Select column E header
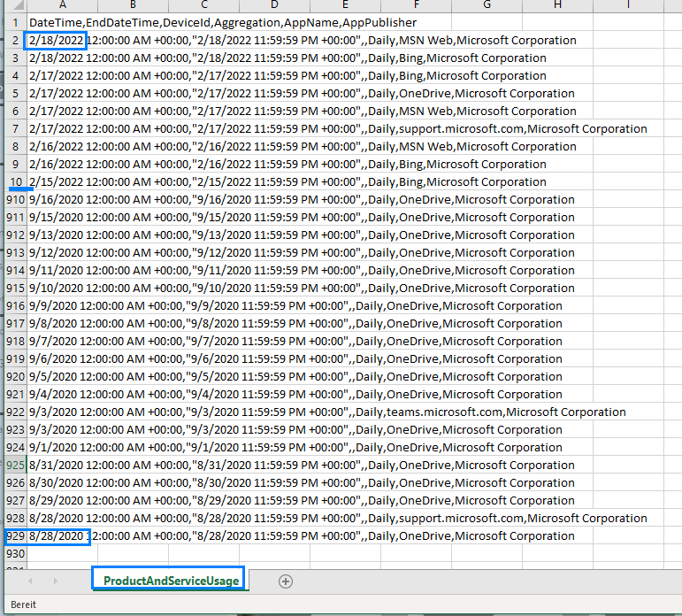Image resolution: width=682 pixels, height=616 pixels. (345, 5)
